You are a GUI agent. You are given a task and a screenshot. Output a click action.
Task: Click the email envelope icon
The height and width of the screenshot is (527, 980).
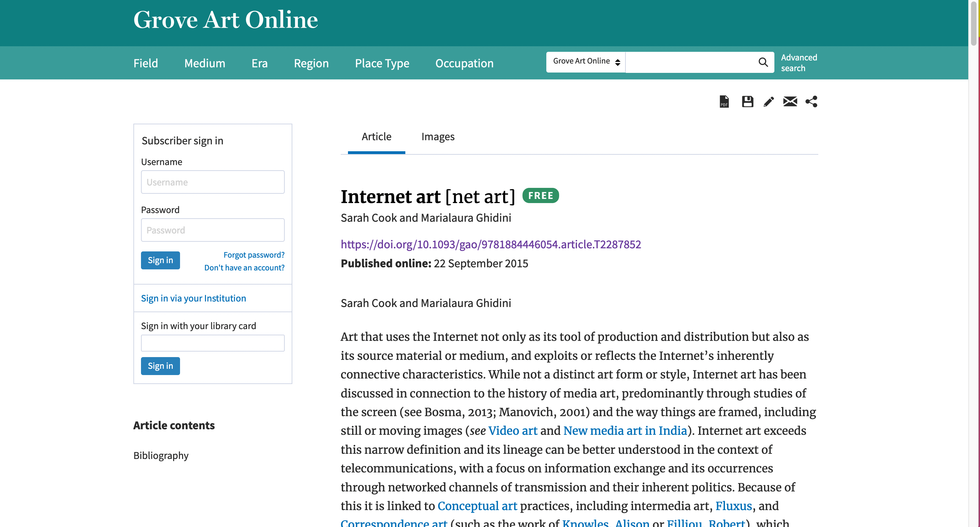(790, 102)
